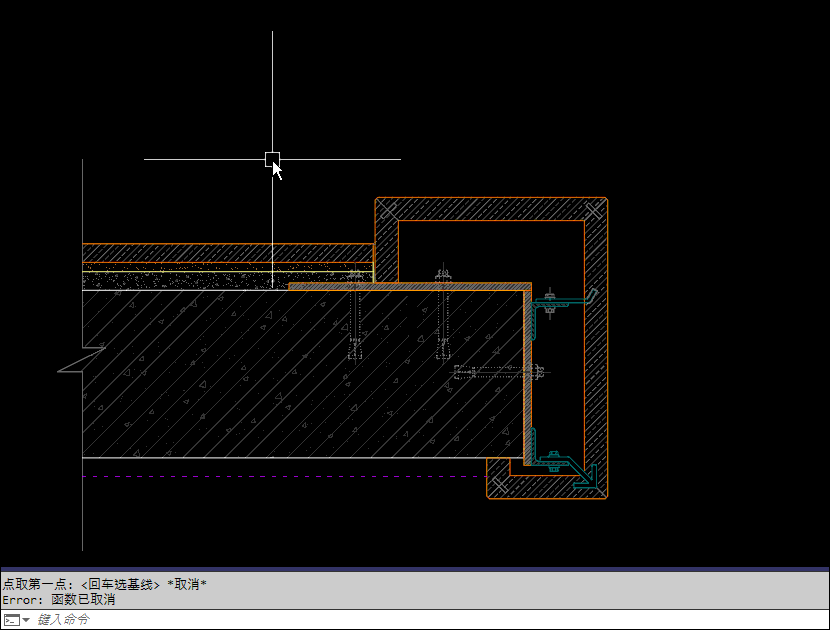The image size is (830, 630).
Task: Select the lower teal angle bracket
Action: pyautogui.click(x=564, y=461)
